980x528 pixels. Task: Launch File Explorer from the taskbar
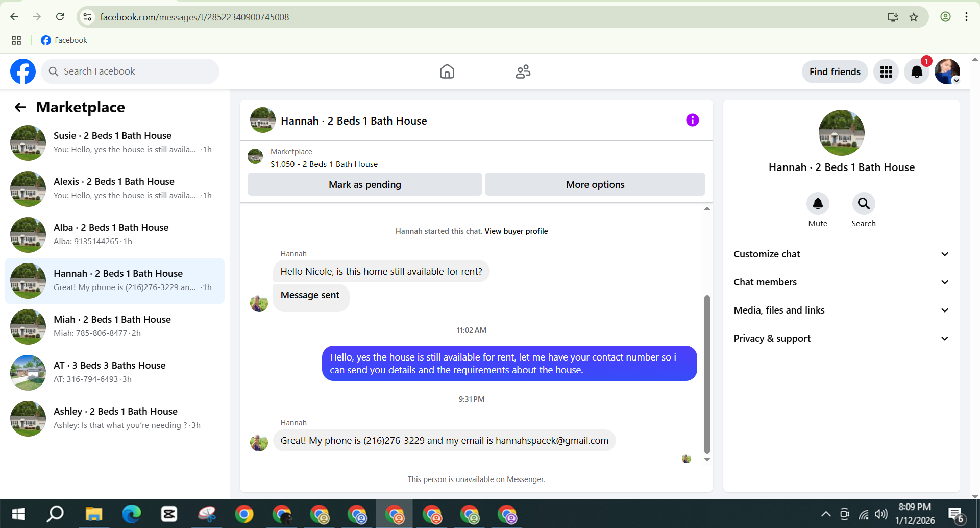(94, 514)
